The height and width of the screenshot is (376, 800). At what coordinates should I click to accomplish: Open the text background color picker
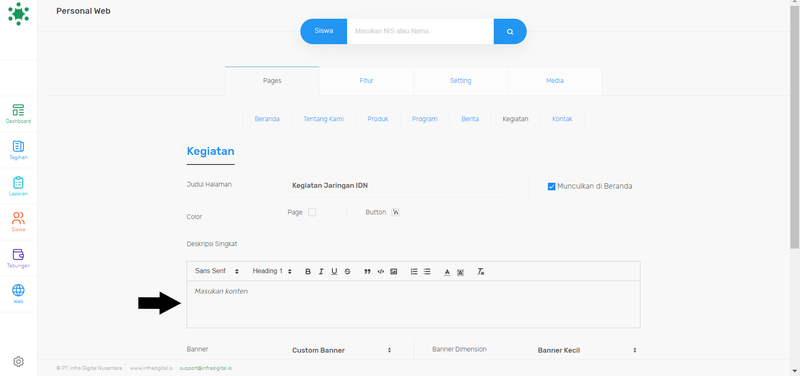[460, 272]
